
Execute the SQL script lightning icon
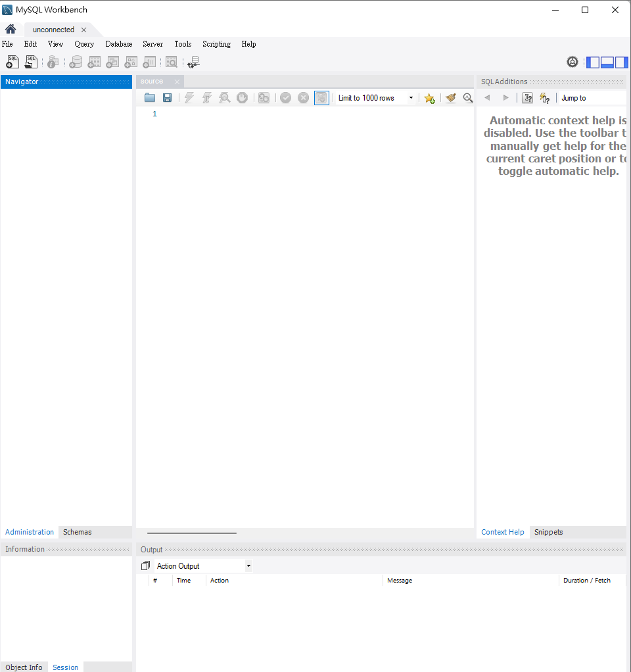[x=189, y=98]
